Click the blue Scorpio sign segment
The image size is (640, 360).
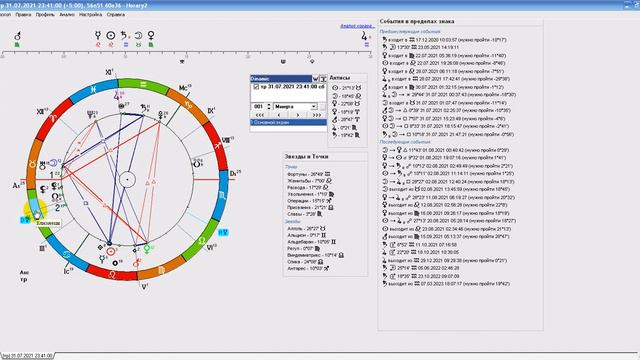pos(222,195)
